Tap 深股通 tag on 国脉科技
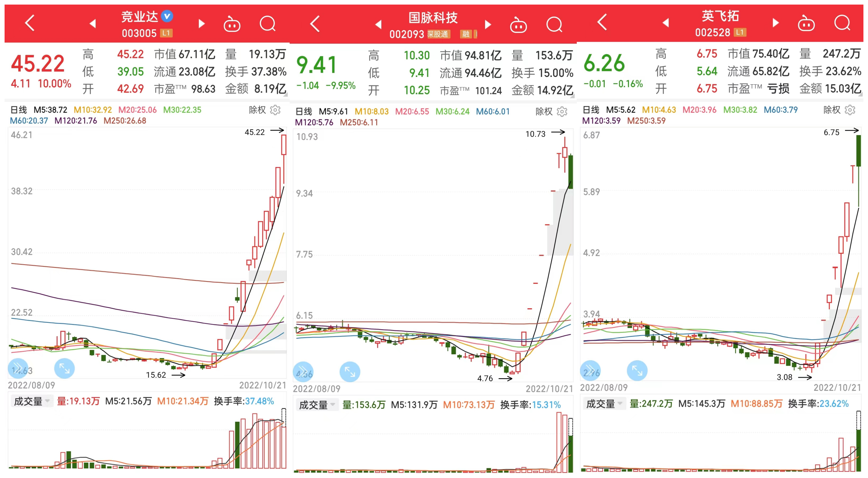Viewport: 868px width, 478px height. (438, 34)
